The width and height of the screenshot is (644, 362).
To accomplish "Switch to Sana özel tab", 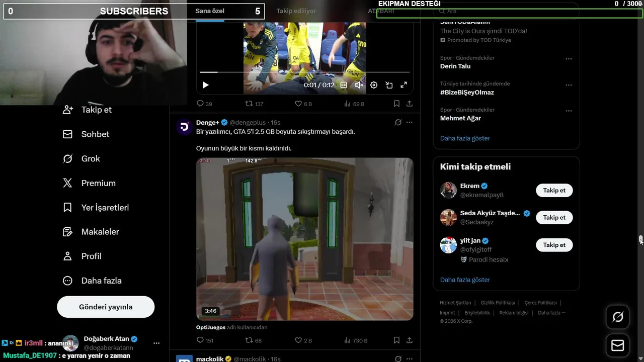I will point(210,11).
